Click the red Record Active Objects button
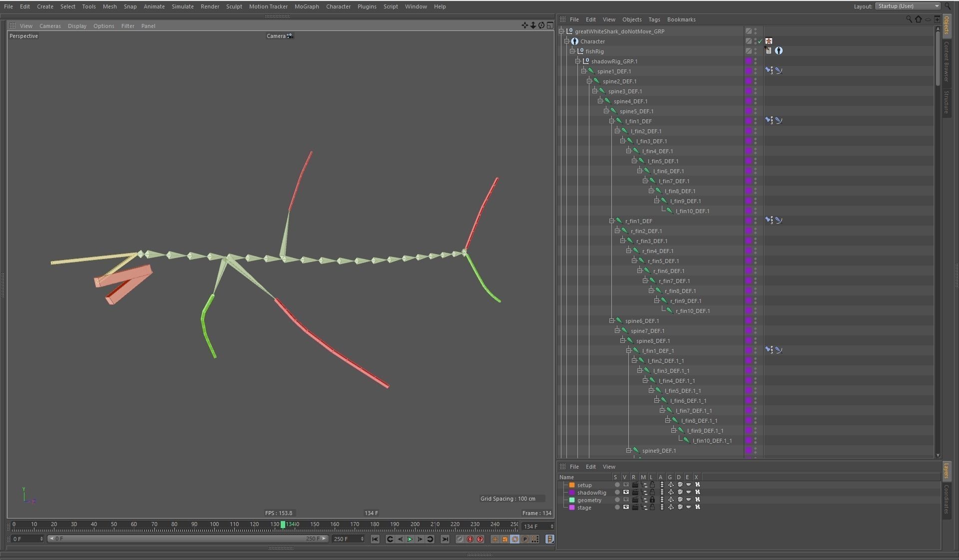This screenshot has width=959, height=560. 460,539
